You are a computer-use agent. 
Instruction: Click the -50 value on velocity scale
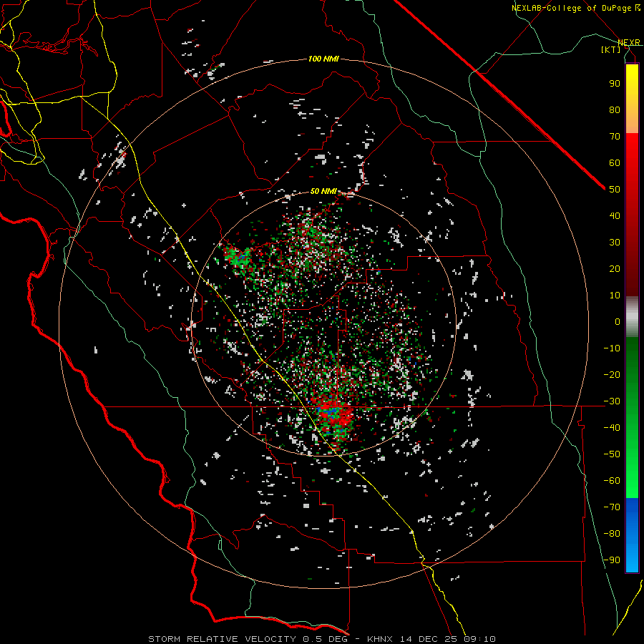click(612, 454)
